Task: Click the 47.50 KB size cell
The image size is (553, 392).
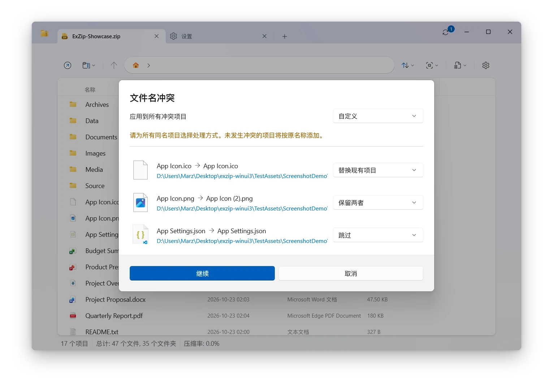Action: 377,300
